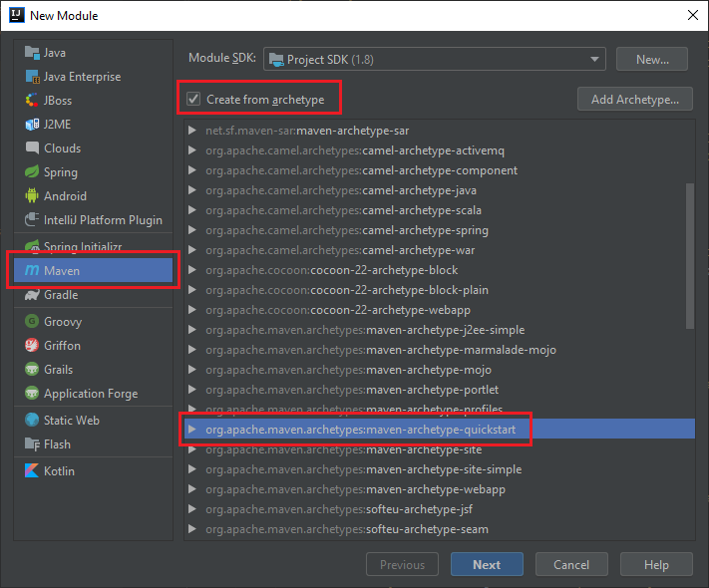Screen dimensions: 709x588
Task: Select the Gradle elephant icon
Action: click(x=32, y=295)
